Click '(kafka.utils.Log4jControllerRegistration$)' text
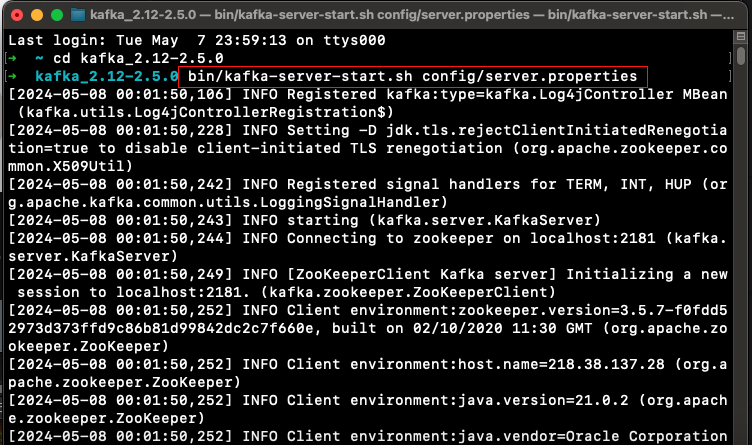752x445 pixels. (x=205, y=112)
